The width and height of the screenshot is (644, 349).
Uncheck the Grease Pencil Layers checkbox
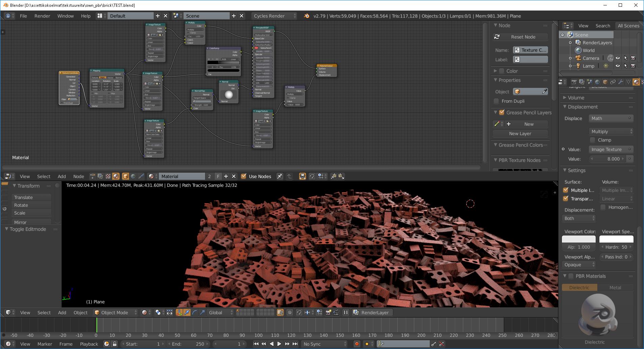point(502,113)
